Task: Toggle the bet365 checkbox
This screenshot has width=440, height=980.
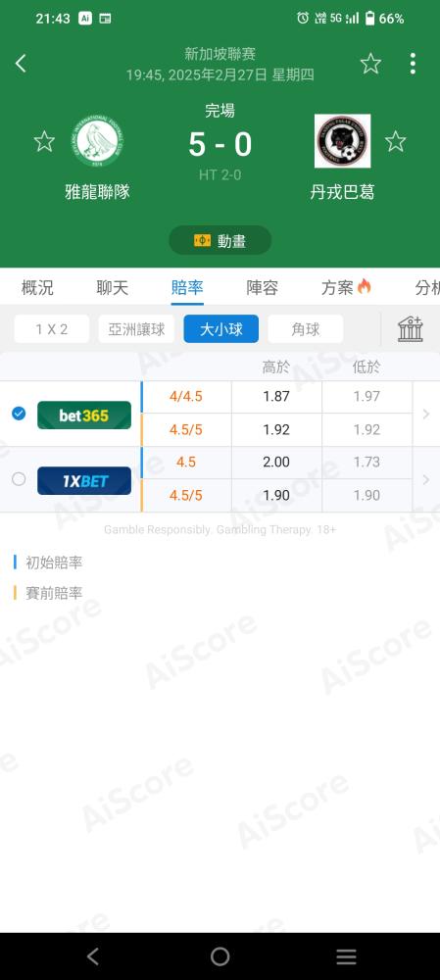Action: 19,414
